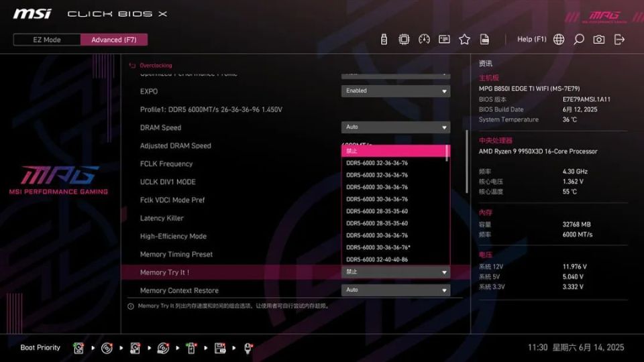Select the EXPO setting row label
This screenshot has width=644, height=362.
point(149,92)
